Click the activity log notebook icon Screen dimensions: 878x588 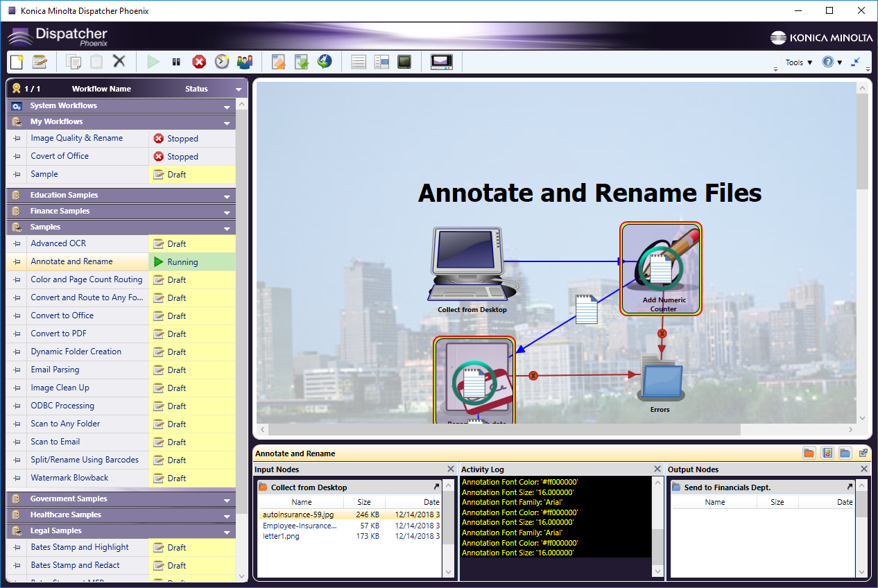coord(827,453)
